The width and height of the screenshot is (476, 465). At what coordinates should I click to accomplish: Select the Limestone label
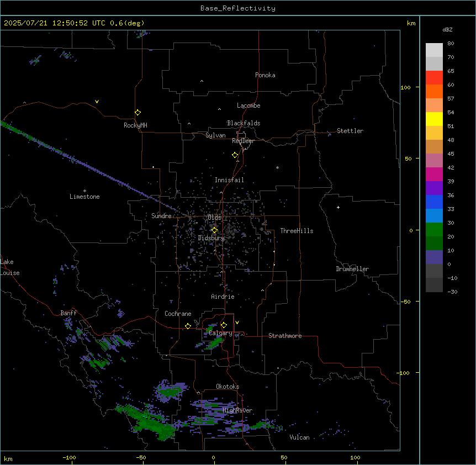click(x=84, y=197)
